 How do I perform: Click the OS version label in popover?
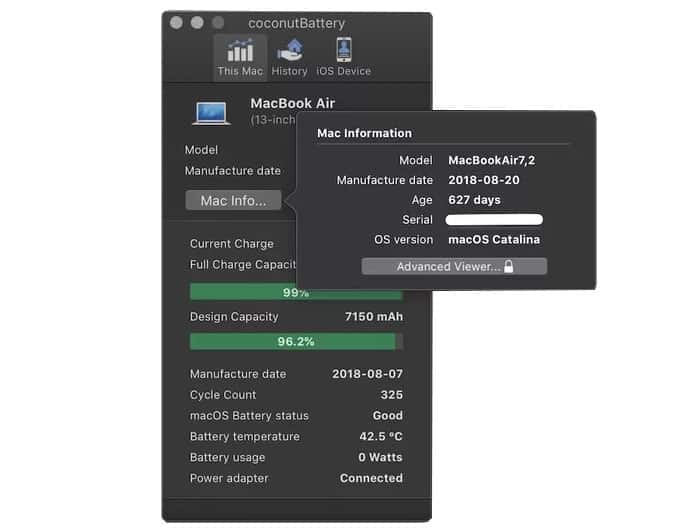(403, 240)
